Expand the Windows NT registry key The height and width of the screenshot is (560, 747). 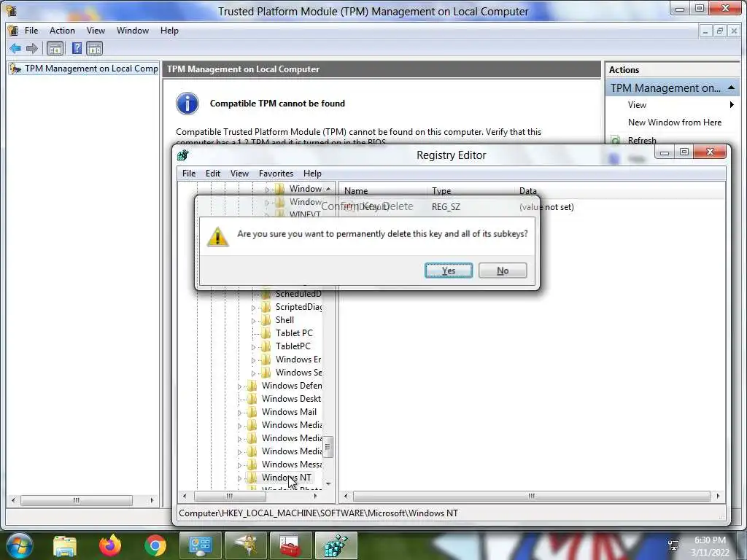[x=239, y=478]
